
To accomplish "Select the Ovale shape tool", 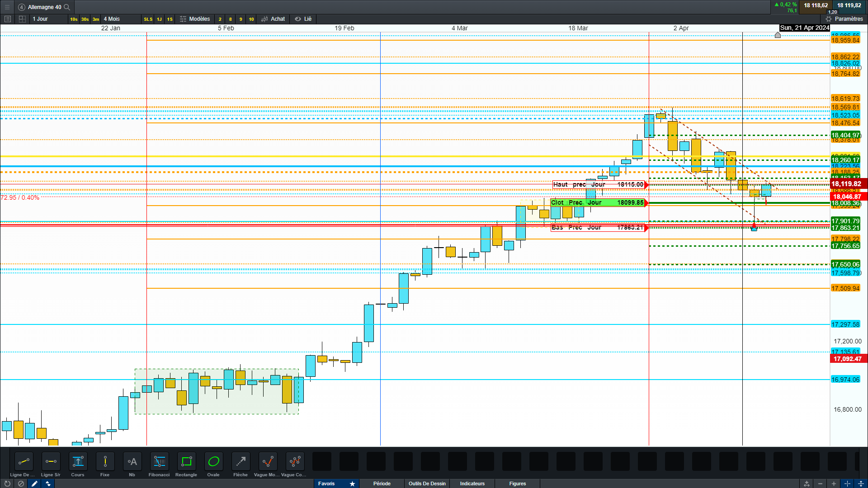I will (x=213, y=462).
